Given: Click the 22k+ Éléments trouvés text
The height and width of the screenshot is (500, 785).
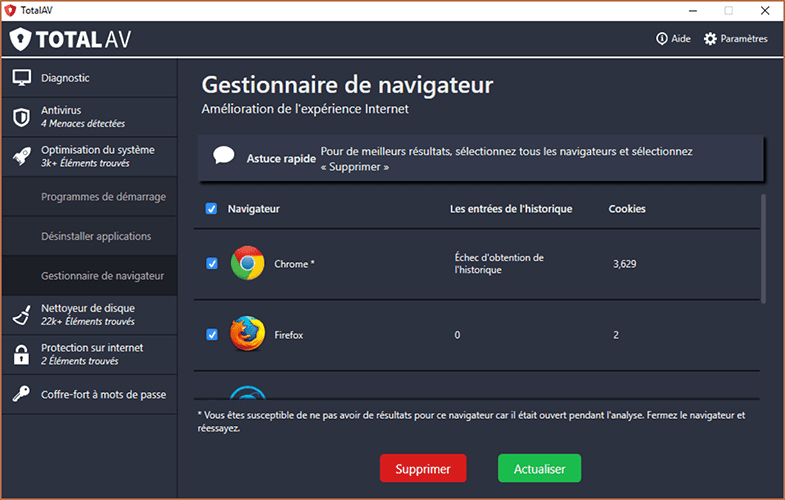Looking at the screenshot, I should 88,321.
